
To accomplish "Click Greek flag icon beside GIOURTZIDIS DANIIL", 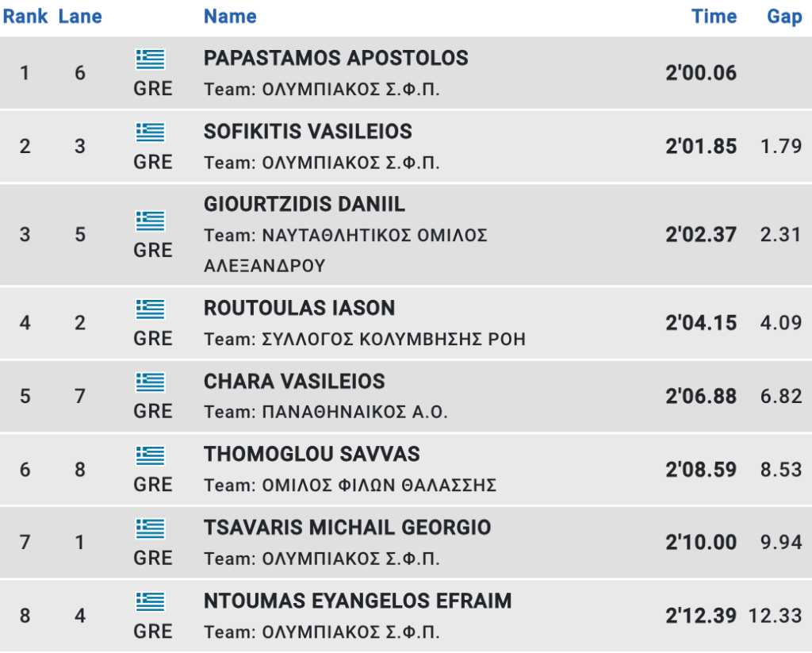I will 150,221.
